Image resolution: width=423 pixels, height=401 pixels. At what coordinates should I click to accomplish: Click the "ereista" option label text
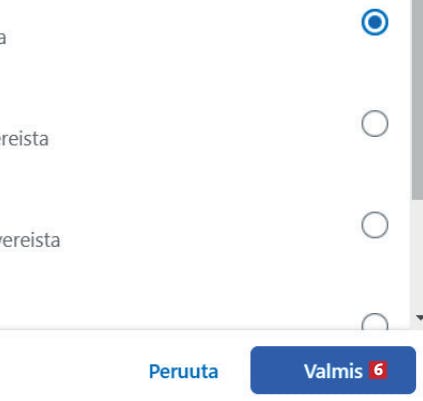point(24,139)
